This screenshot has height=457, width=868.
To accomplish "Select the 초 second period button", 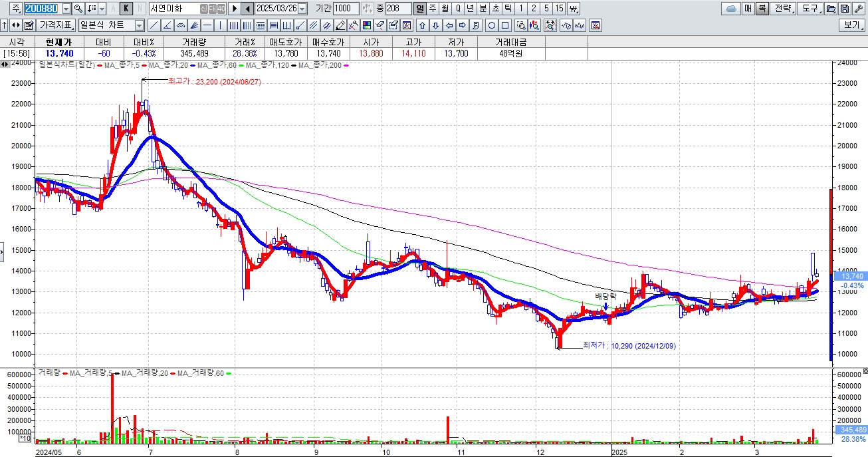I will click(496, 9).
